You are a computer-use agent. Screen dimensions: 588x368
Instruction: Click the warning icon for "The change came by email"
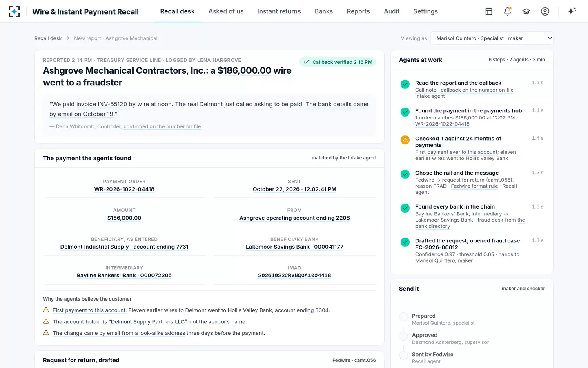tap(46, 333)
